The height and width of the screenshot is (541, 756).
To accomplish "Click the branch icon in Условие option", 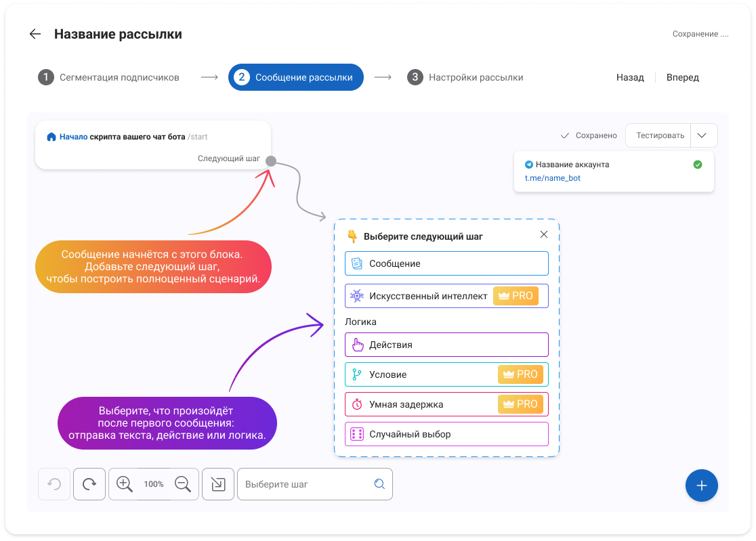I will [x=357, y=374].
